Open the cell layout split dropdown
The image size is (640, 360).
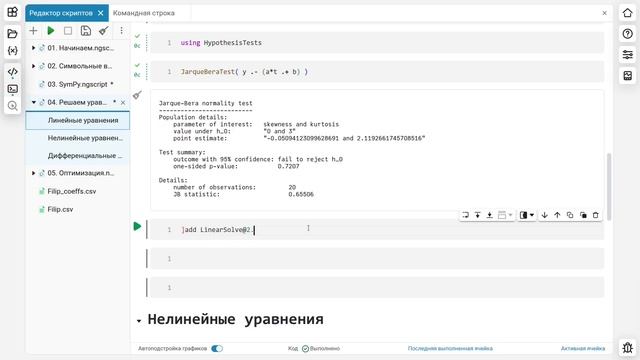(x=527, y=215)
